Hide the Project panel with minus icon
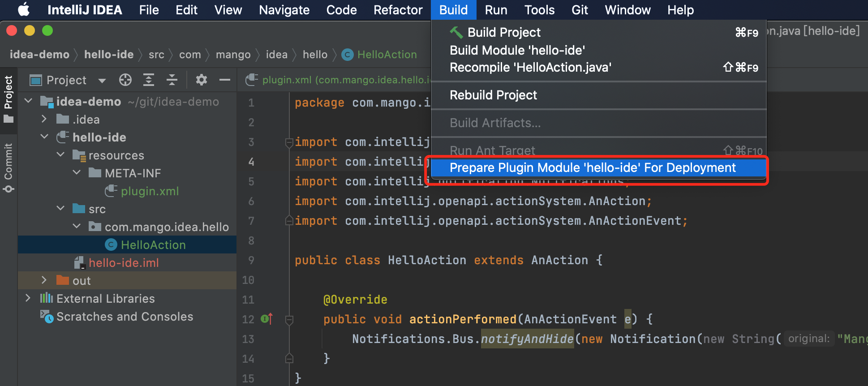Screen dimensions: 868x386 click(225, 80)
